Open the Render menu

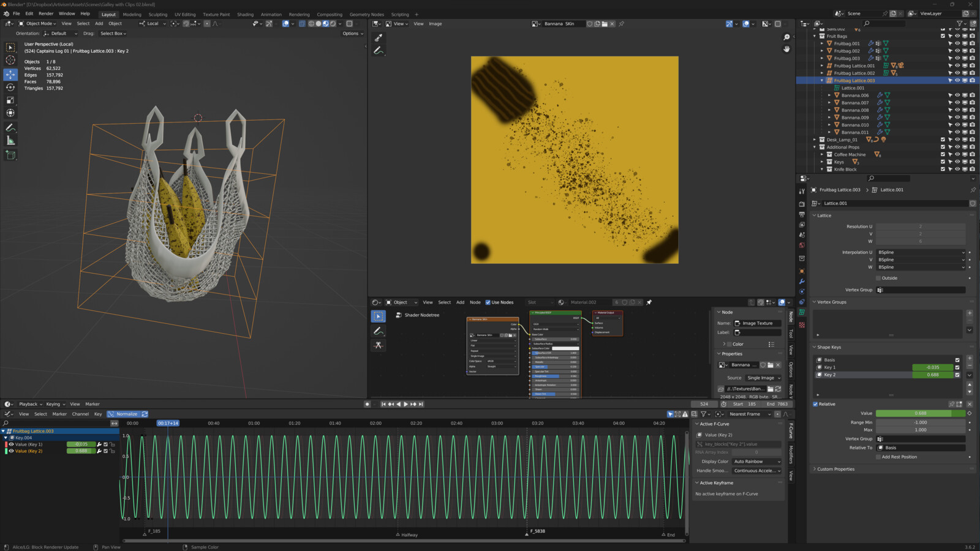[46, 13]
